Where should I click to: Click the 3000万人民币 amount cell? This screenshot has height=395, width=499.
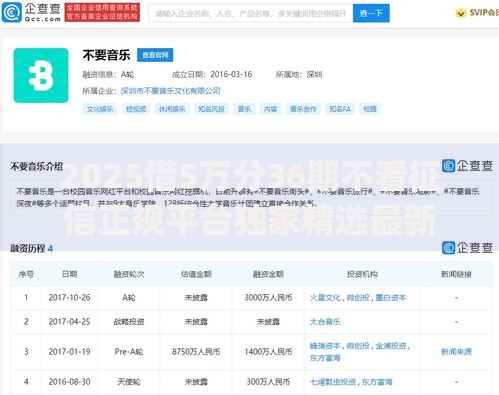(268, 298)
